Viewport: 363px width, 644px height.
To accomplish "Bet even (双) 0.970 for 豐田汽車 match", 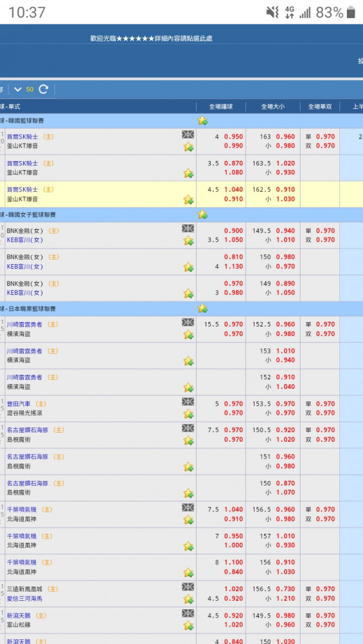I will 326,413.
